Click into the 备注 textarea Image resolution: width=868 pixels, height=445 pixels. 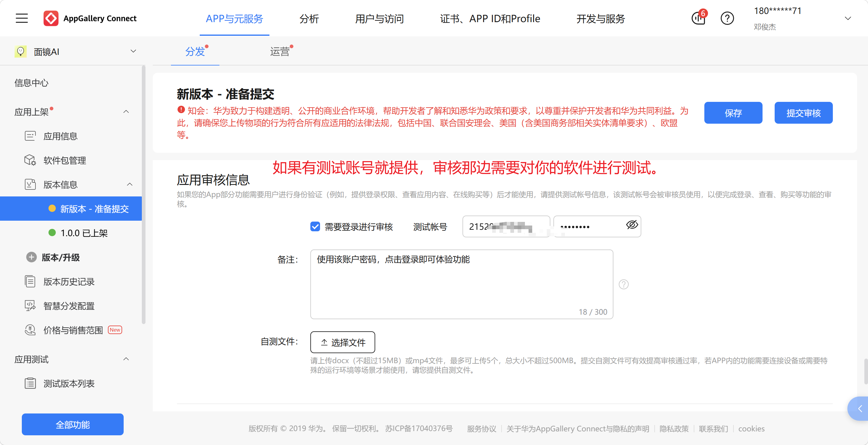coord(462,284)
